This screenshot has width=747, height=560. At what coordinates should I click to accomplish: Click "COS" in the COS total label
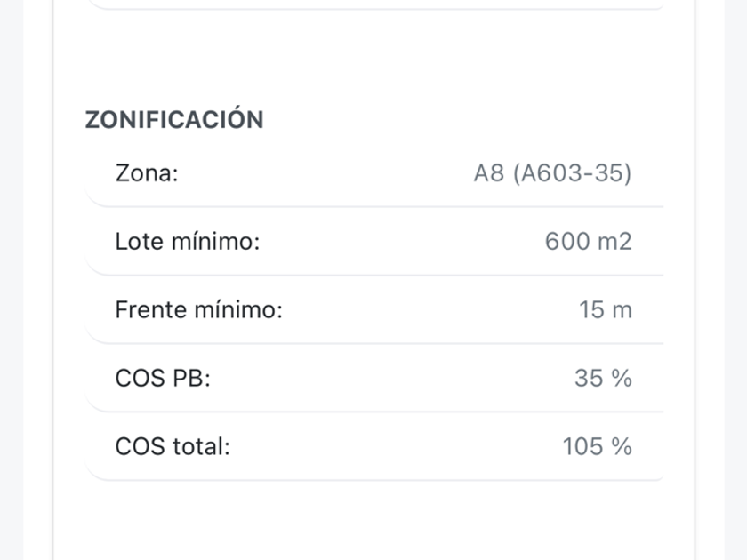coord(140,446)
